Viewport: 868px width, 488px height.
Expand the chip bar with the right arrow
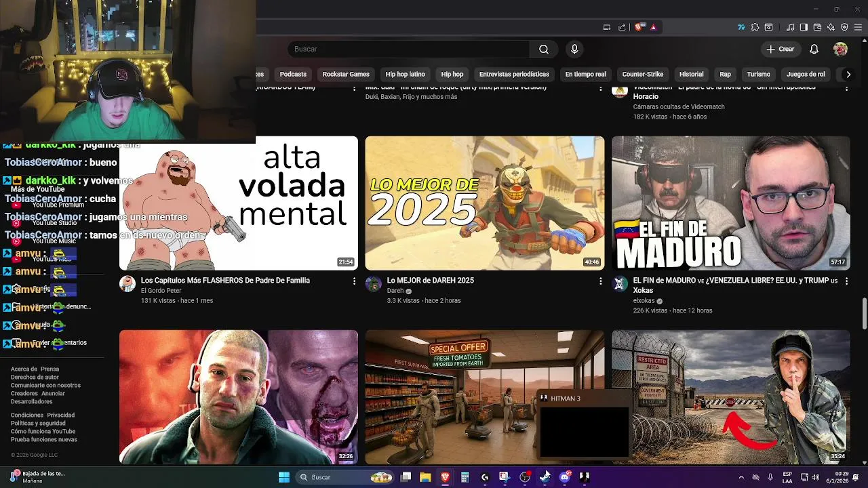pos(848,74)
